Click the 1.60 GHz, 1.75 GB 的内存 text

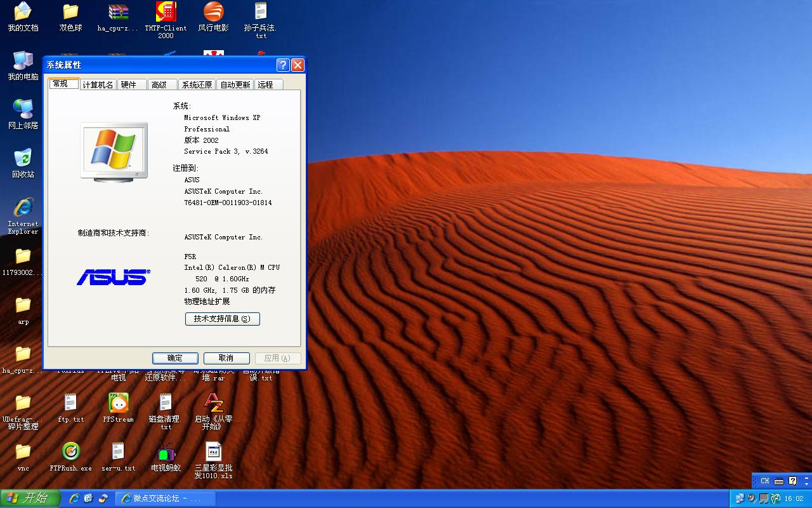click(230, 290)
